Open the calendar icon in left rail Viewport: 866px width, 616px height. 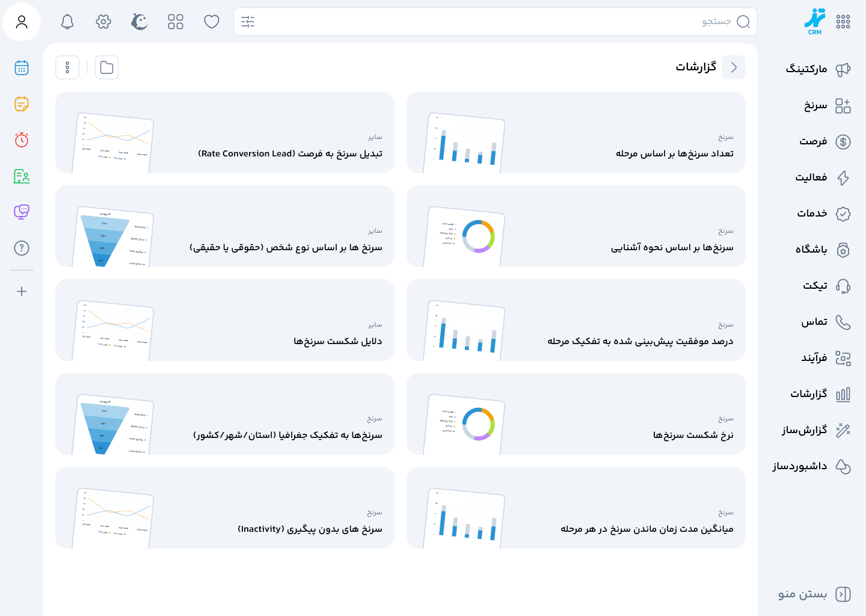[x=22, y=68]
